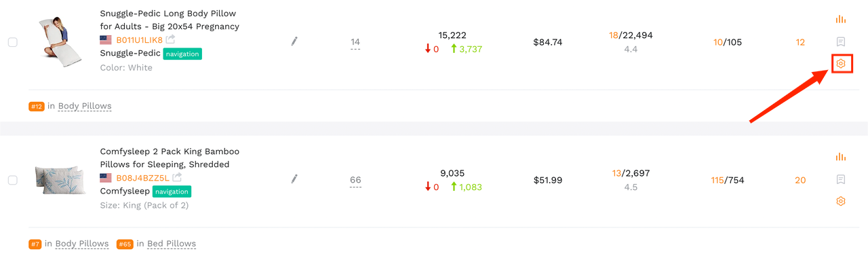Open bar chart icon for Snuggle-Pedic pillow
Viewport: 868px width, 256px height.
coord(841,19)
